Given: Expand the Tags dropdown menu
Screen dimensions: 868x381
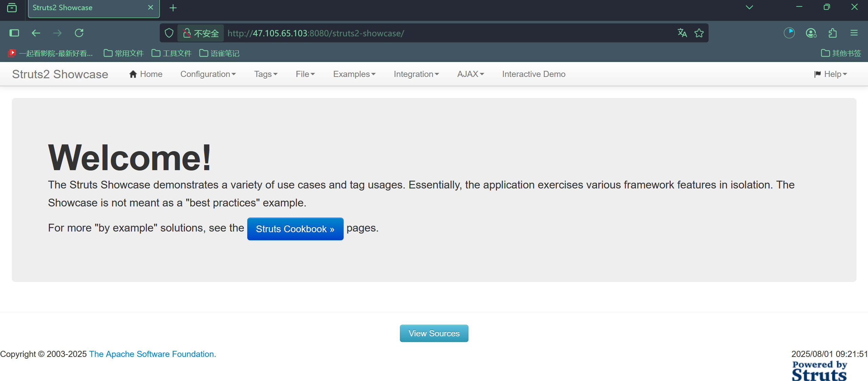Looking at the screenshot, I should tap(266, 74).
